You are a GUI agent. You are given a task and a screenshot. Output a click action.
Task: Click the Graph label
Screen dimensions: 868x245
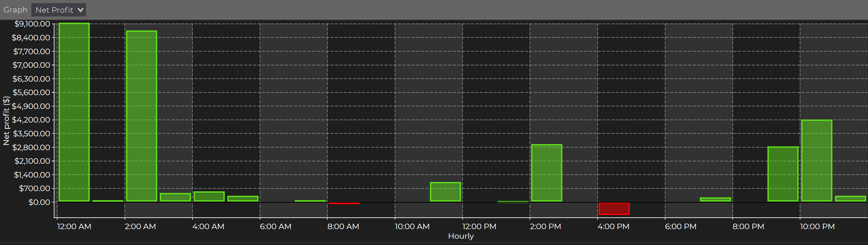coord(16,10)
